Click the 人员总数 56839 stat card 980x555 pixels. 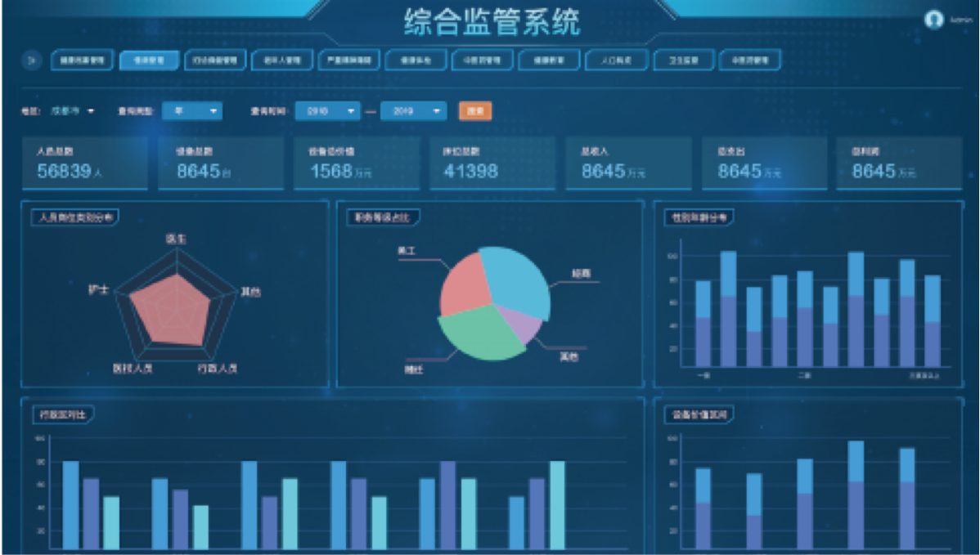[x=85, y=163]
